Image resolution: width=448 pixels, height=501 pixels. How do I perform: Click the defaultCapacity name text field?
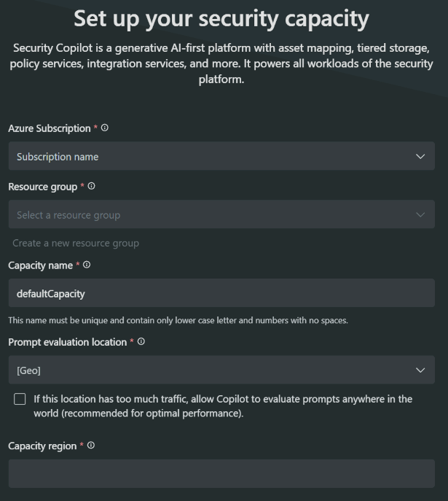[x=221, y=293]
